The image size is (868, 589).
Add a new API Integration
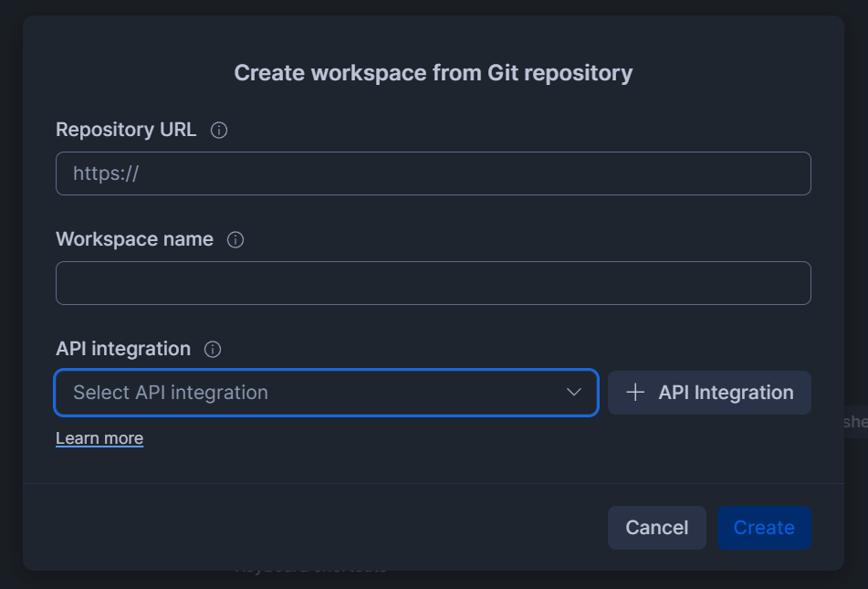click(x=709, y=392)
